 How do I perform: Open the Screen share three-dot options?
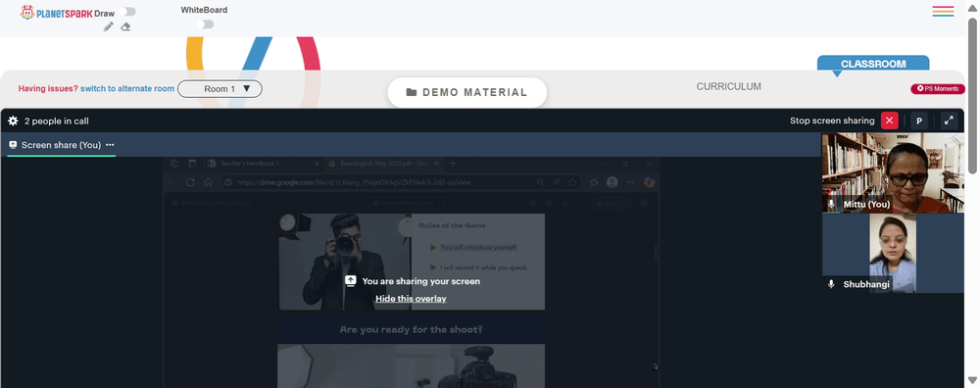[x=110, y=145]
